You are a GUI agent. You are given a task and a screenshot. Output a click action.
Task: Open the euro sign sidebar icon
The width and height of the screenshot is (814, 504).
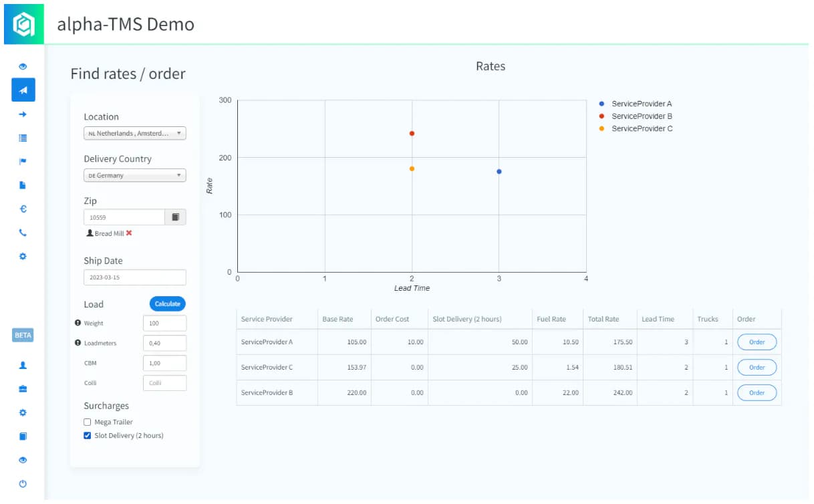tap(23, 209)
